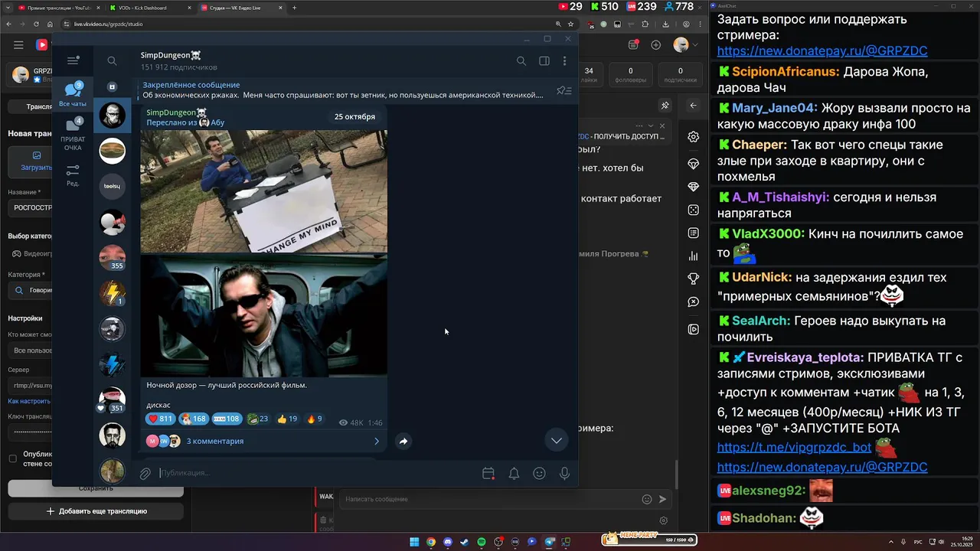Open the 'Change my mind' meme image
The image size is (980, 551).
click(264, 191)
